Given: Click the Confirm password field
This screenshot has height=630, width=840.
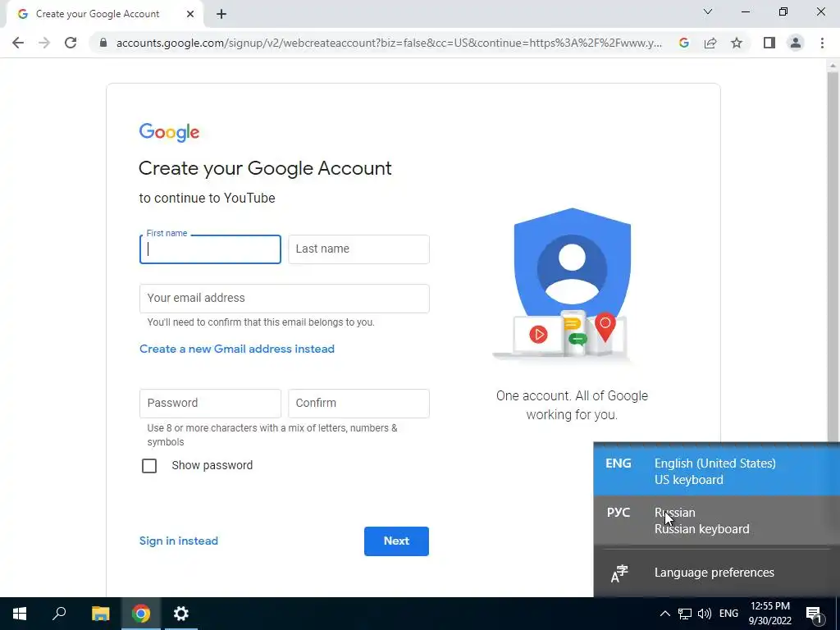Looking at the screenshot, I should pyautogui.click(x=358, y=404).
